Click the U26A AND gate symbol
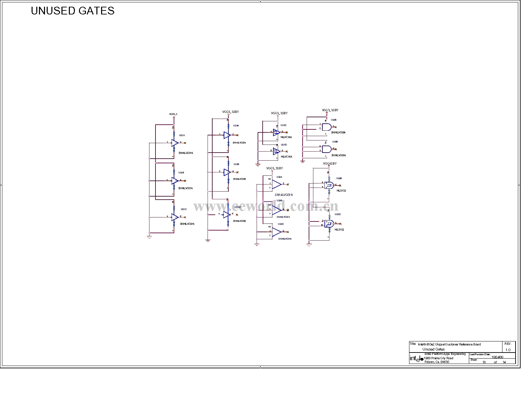The height and width of the screenshot is (411, 532). point(326,127)
